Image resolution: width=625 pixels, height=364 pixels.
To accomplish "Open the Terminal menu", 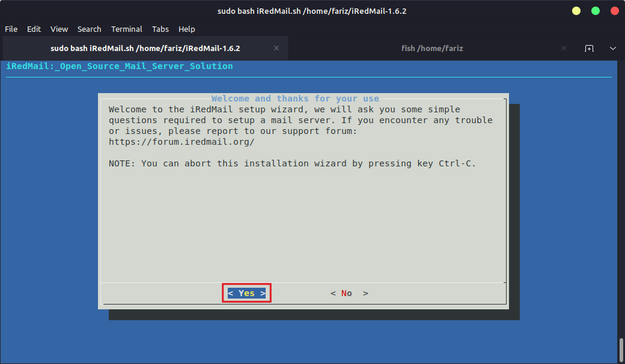I will [x=126, y=29].
